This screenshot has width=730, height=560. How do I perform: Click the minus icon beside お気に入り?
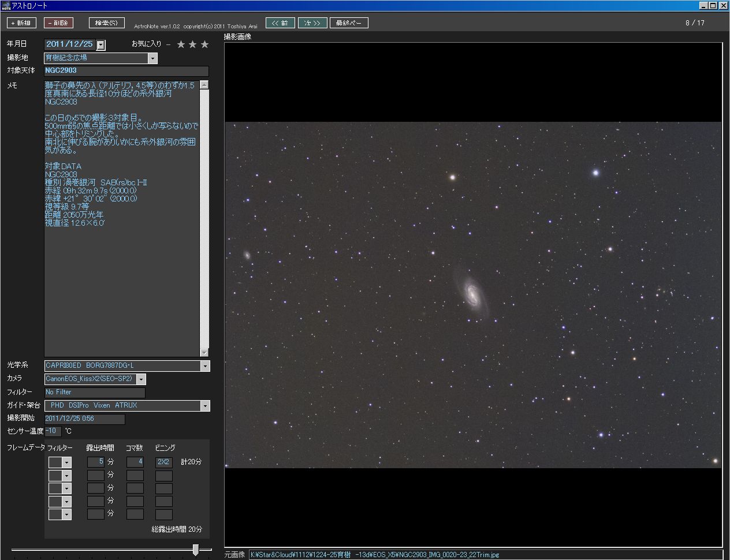click(x=168, y=44)
